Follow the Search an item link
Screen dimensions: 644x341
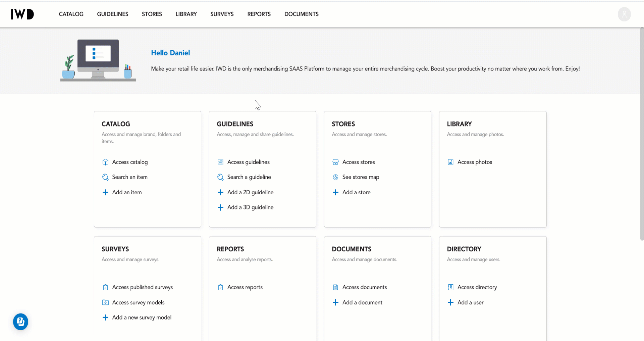tap(130, 177)
